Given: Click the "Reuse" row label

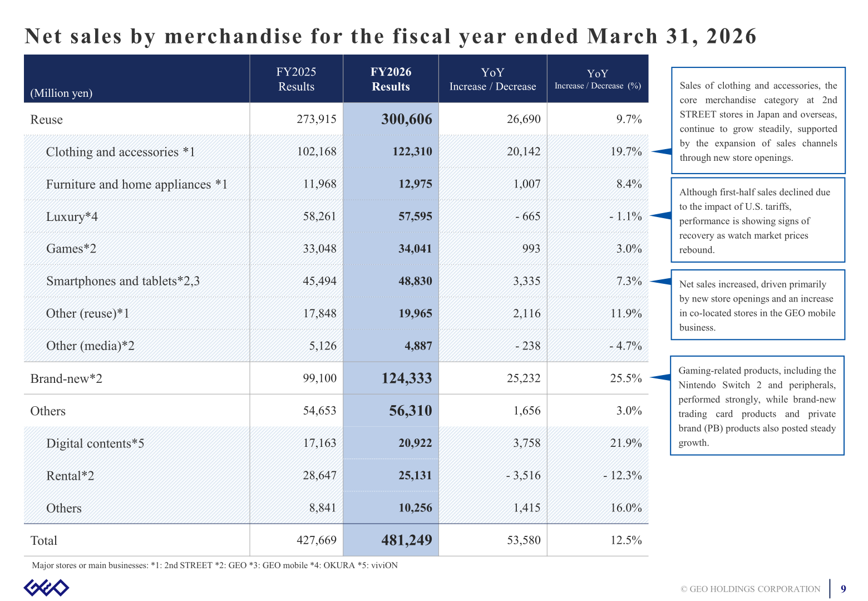Looking at the screenshot, I should coord(47,120).
